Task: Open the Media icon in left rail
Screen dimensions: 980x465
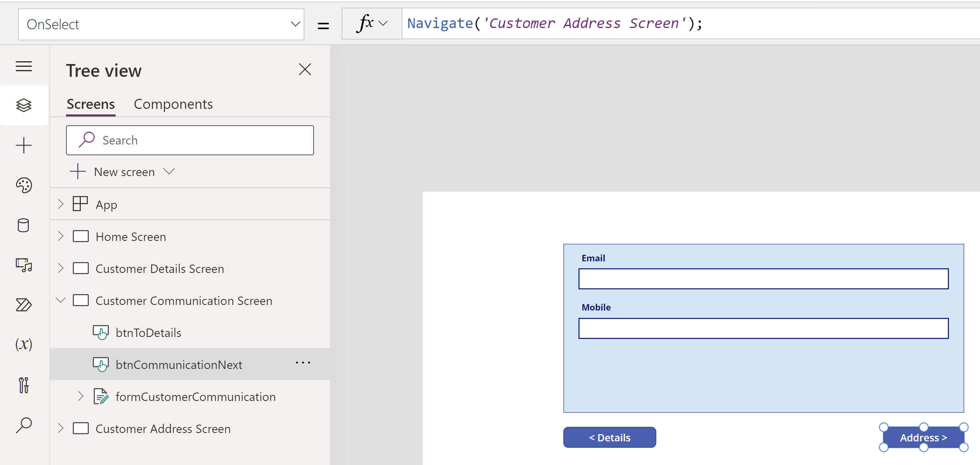Action: (24, 265)
